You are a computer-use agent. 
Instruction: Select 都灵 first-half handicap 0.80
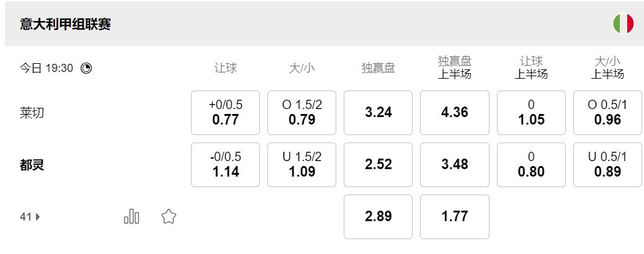click(531, 165)
